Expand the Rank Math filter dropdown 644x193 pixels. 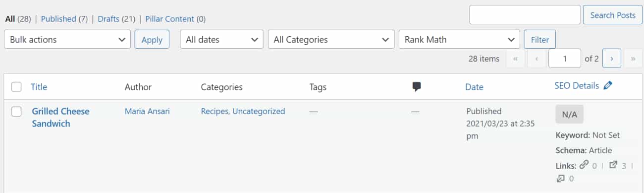(459, 40)
